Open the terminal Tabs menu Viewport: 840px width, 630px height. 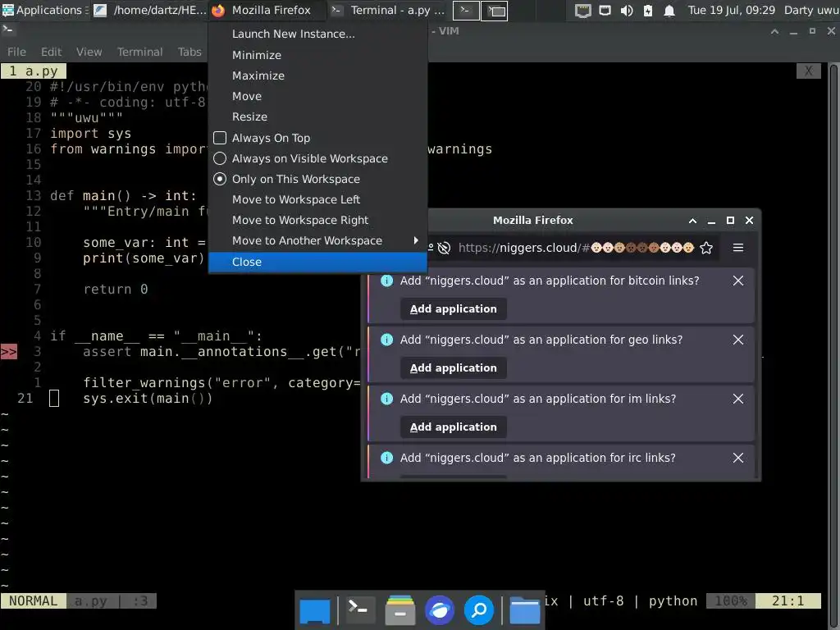point(189,52)
